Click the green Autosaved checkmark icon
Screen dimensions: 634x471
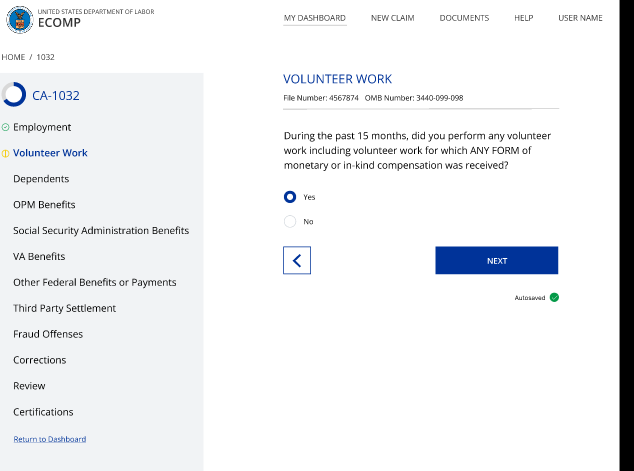554,297
